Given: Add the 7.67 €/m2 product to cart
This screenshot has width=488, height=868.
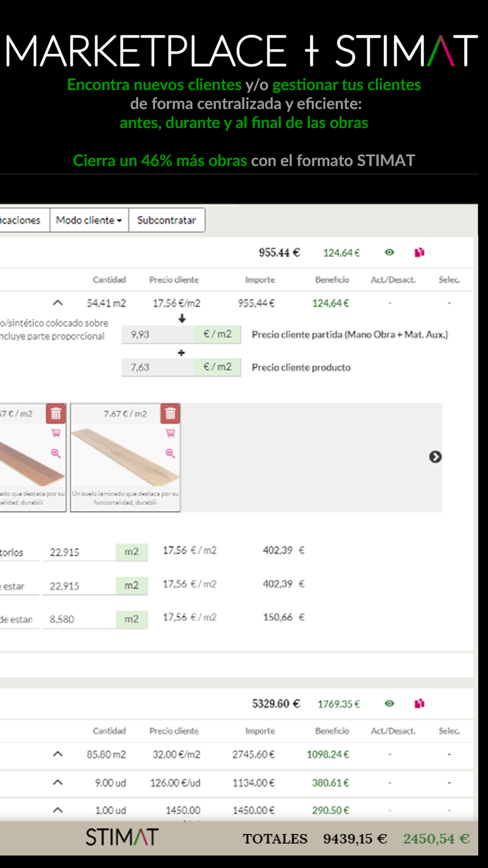Looking at the screenshot, I should (x=170, y=433).
